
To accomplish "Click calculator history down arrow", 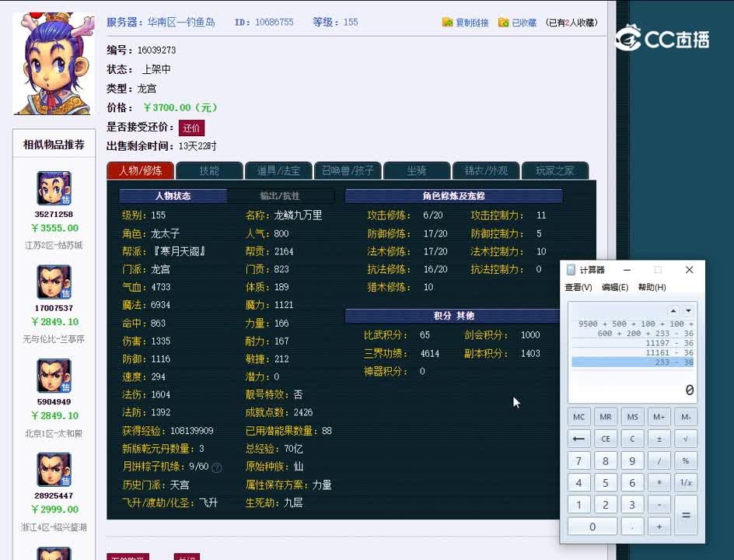I will click(x=688, y=311).
